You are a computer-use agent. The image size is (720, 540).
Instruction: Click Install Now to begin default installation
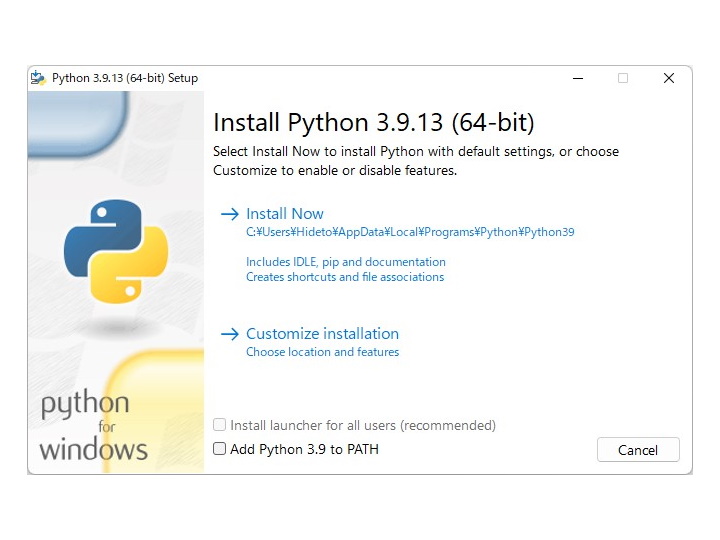[x=285, y=214]
